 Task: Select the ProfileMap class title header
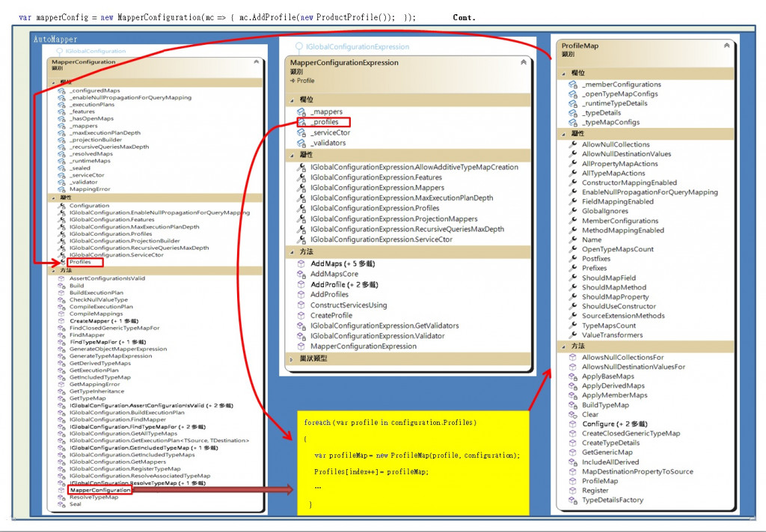[x=580, y=46]
